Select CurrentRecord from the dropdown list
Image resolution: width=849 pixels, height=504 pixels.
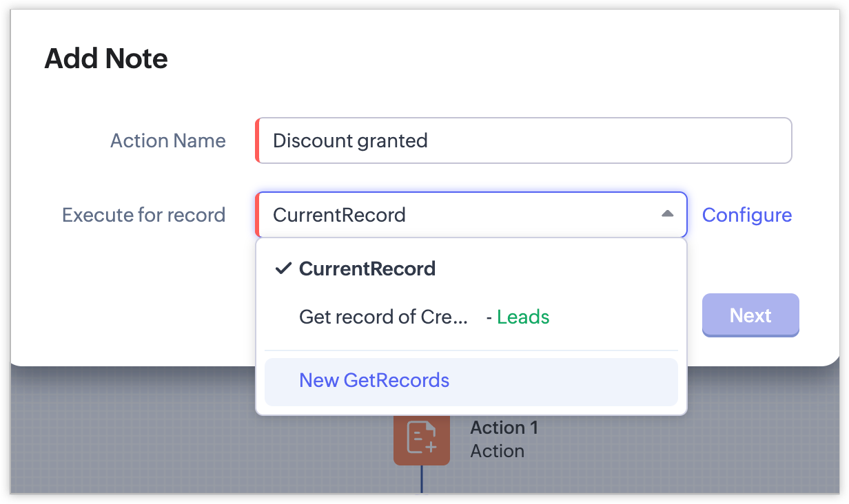tap(367, 269)
